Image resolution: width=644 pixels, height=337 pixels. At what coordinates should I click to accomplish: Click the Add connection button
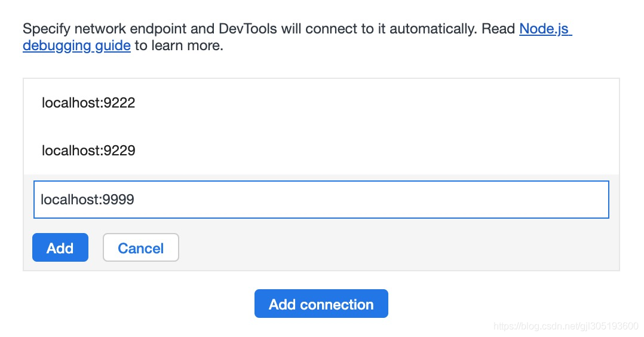(x=321, y=304)
